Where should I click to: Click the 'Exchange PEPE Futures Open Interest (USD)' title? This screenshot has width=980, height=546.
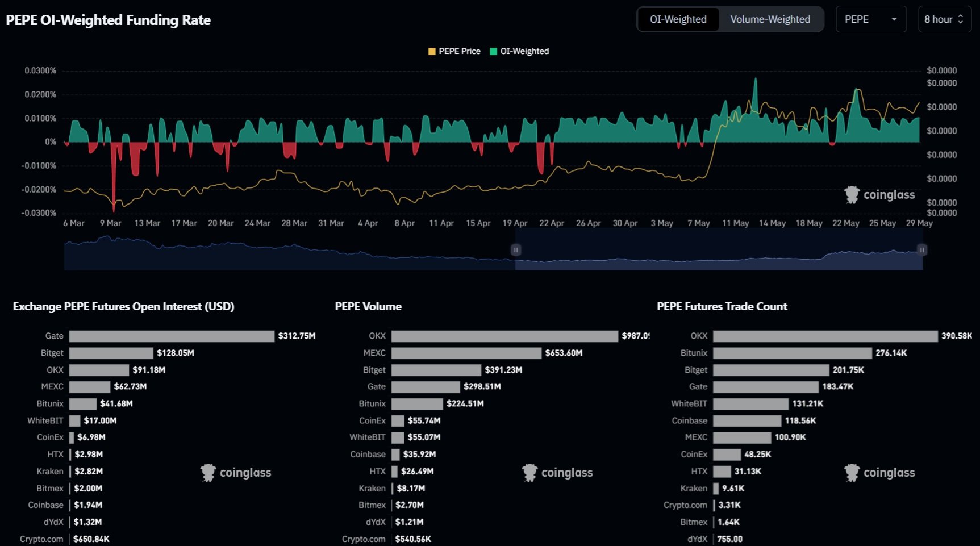pos(124,307)
